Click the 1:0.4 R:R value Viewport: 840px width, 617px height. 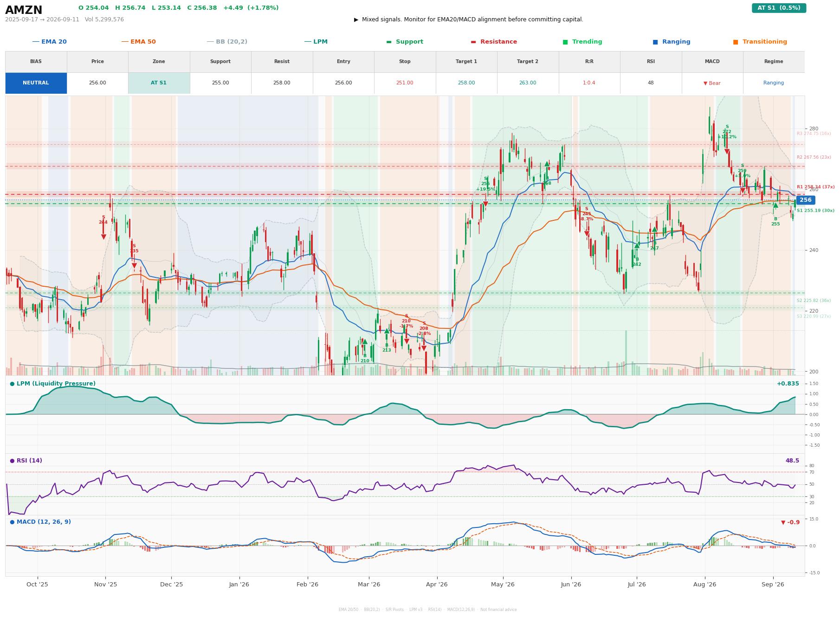click(x=589, y=83)
